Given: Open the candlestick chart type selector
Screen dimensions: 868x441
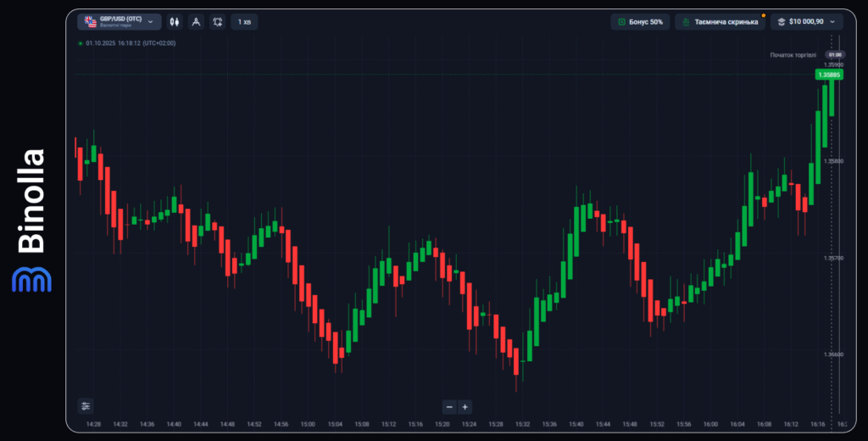Looking at the screenshot, I should (x=175, y=21).
